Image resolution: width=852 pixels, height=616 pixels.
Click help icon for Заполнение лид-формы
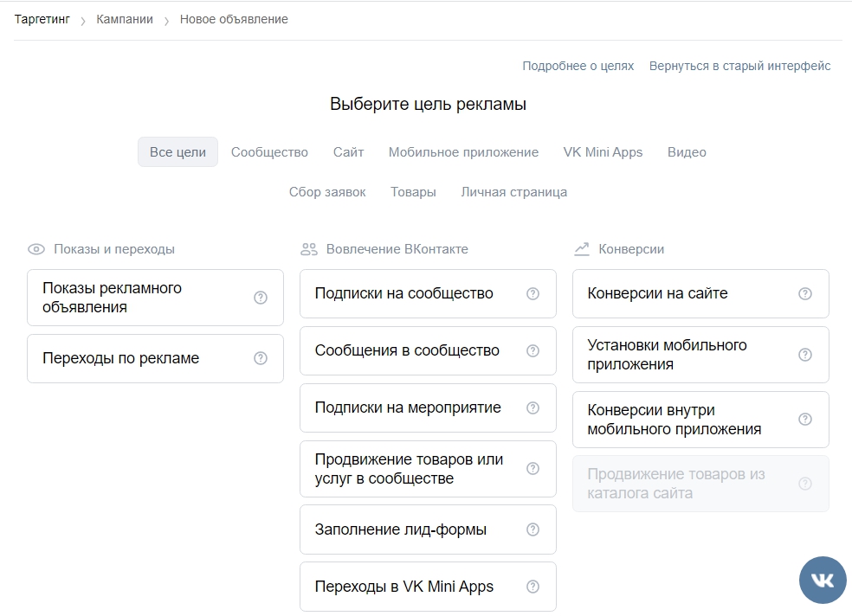pyautogui.click(x=532, y=529)
